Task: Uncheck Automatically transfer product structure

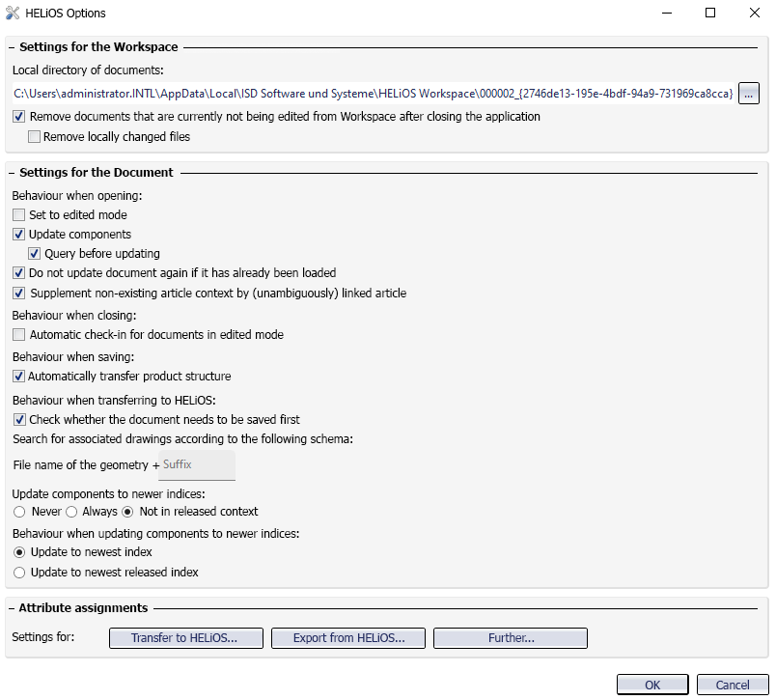Action: coord(19,377)
